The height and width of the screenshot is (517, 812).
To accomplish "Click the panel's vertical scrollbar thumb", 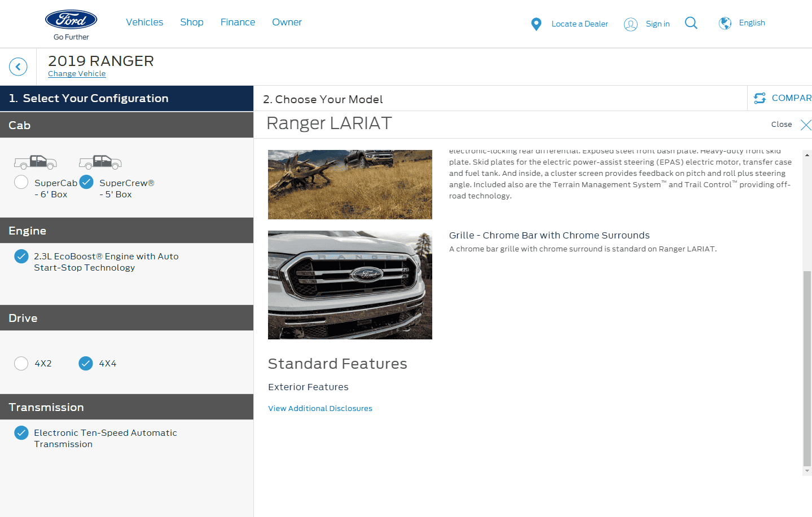I will click(807, 369).
